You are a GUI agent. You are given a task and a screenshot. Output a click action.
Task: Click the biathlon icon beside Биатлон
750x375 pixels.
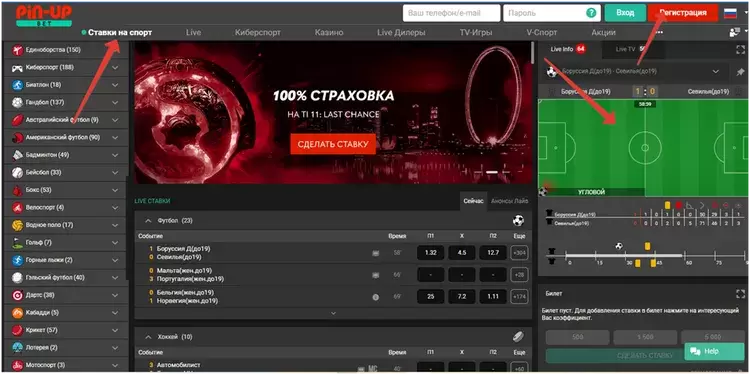coord(17,85)
